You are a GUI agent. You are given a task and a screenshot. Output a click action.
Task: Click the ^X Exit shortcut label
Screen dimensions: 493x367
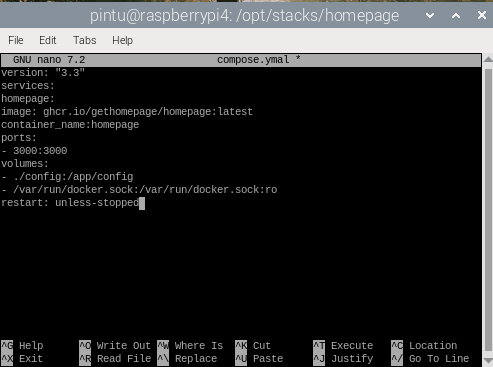tap(22, 359)
